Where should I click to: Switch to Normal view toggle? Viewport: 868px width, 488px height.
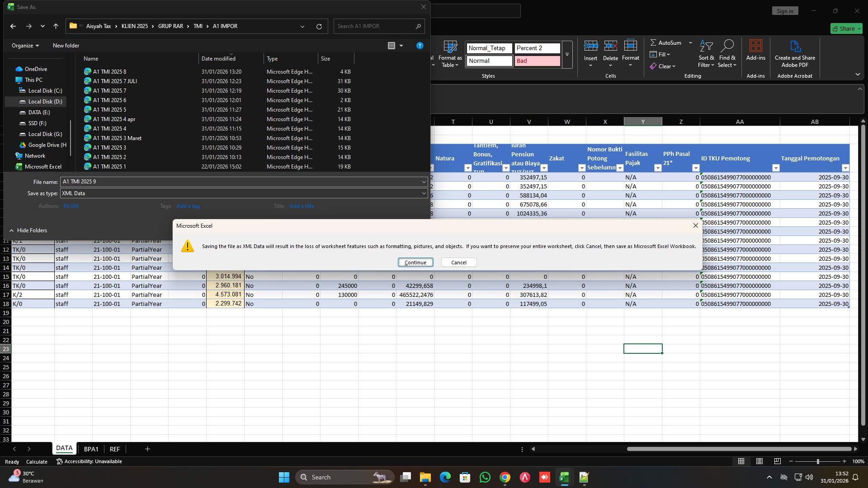tap(741, 461)
